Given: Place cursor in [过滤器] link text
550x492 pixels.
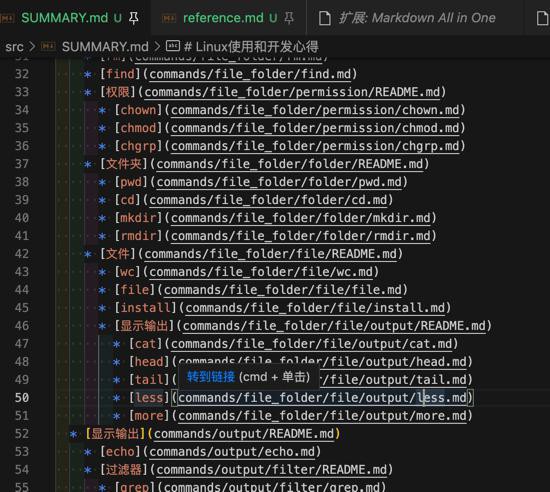Looking at the screenshot, I should tap(124, 470).
